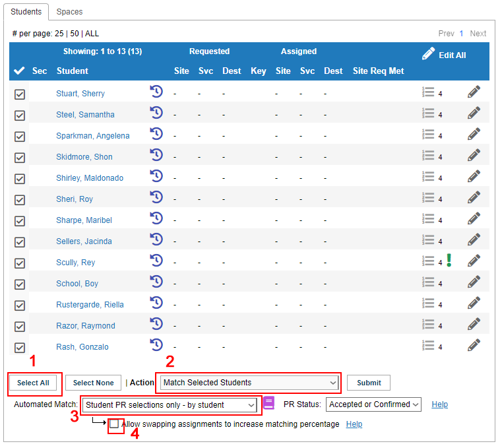Switch to the Students tab
The image size is (500, 448).
click(x=26, y=12)
